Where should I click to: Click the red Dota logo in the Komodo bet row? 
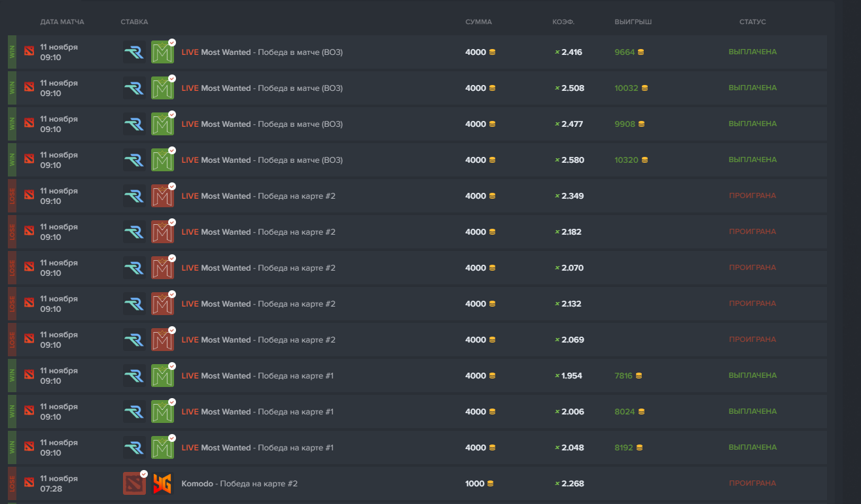coord(134,484)
